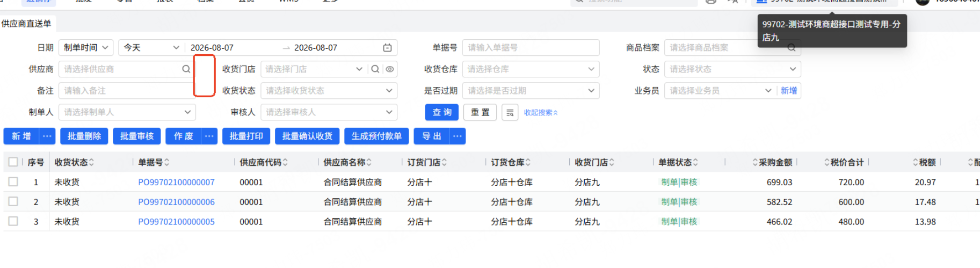Click 税额 value 13.98
980x268 pixels.
point(925,221)
